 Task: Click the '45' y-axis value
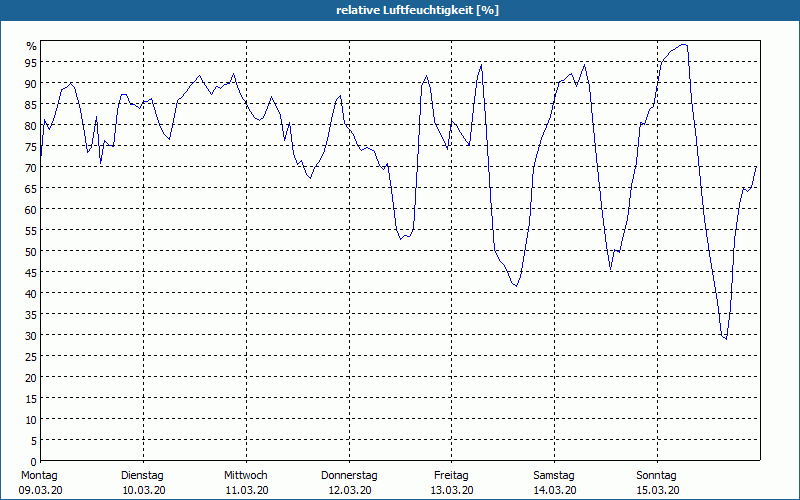pos(31,272)
